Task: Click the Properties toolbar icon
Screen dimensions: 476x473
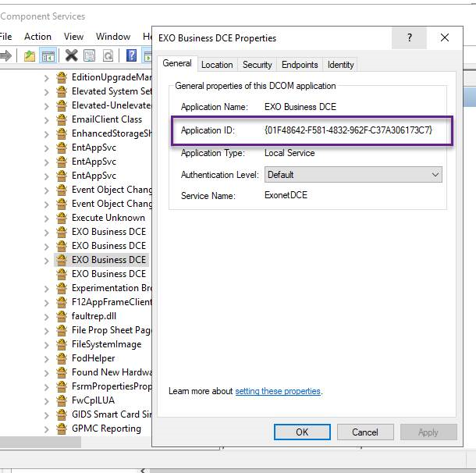Action: coord(90,55)
